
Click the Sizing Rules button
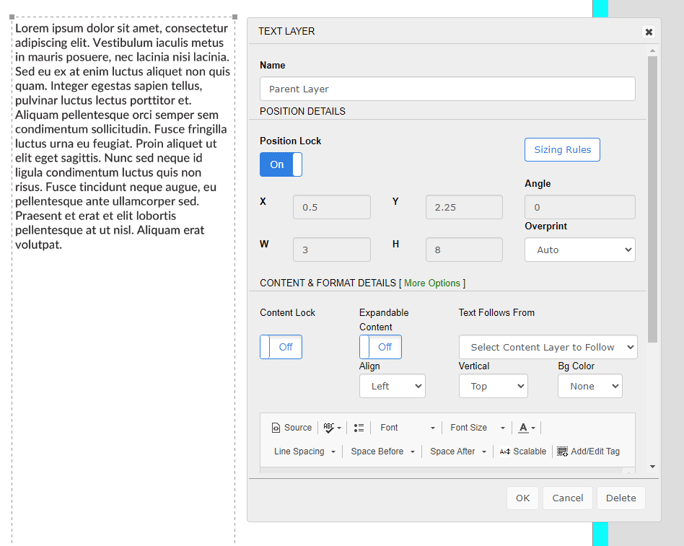pos(562,150)
